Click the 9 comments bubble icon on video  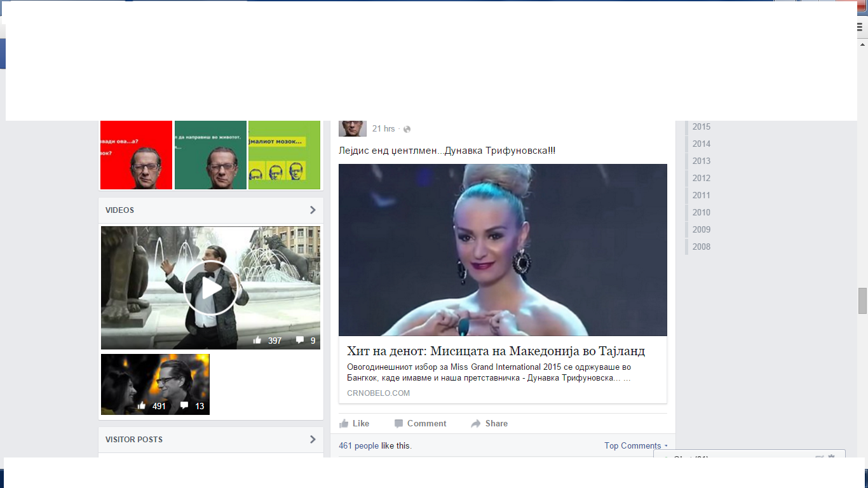point(300,341)
